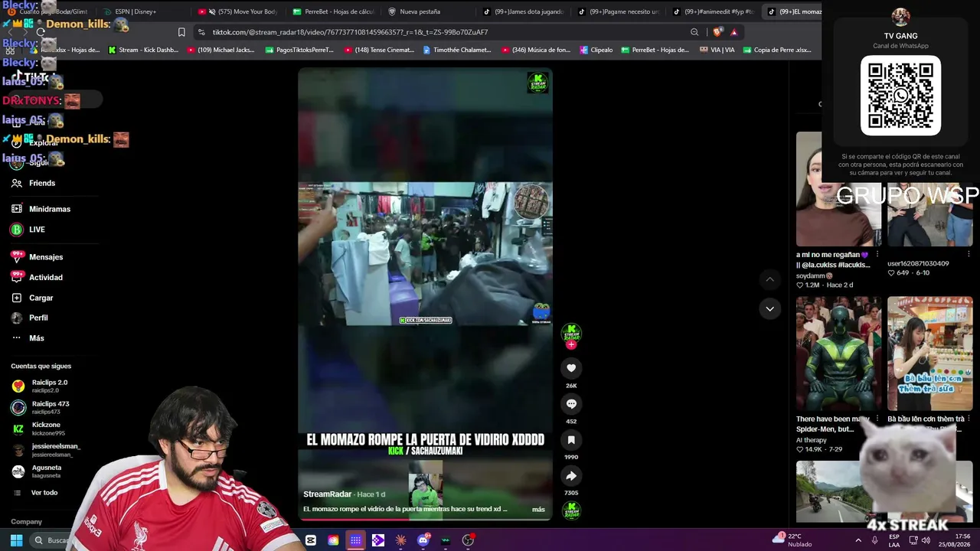Screen dimensions: 980x551
Task: Open the Michael Jackson YouTube bookmark
Action: tap(220, 51)
